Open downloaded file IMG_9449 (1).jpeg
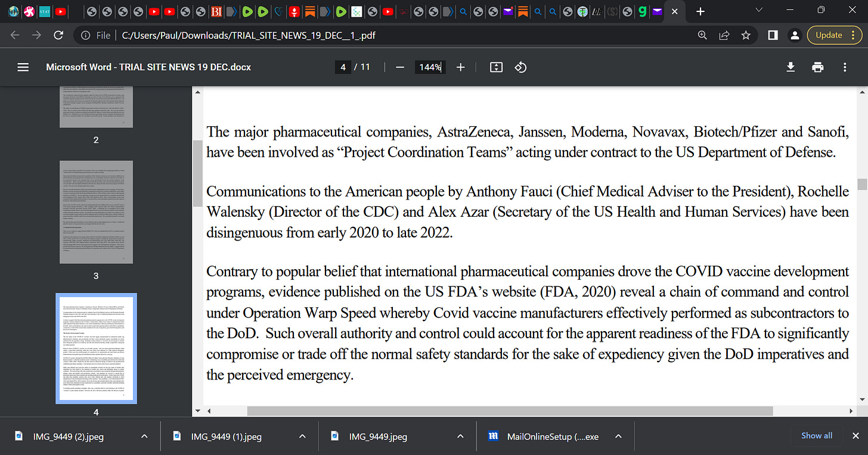The width and height of the screenshot is (868, 455). click(226, 437)
